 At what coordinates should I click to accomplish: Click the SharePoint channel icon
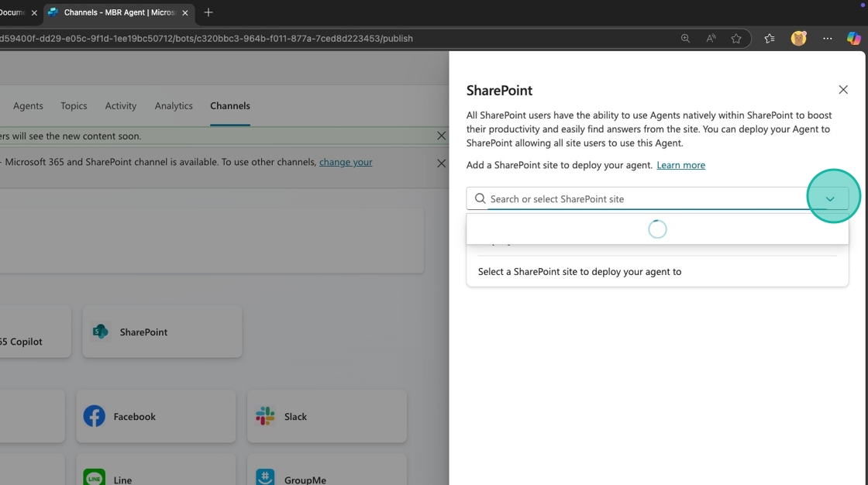101,332
